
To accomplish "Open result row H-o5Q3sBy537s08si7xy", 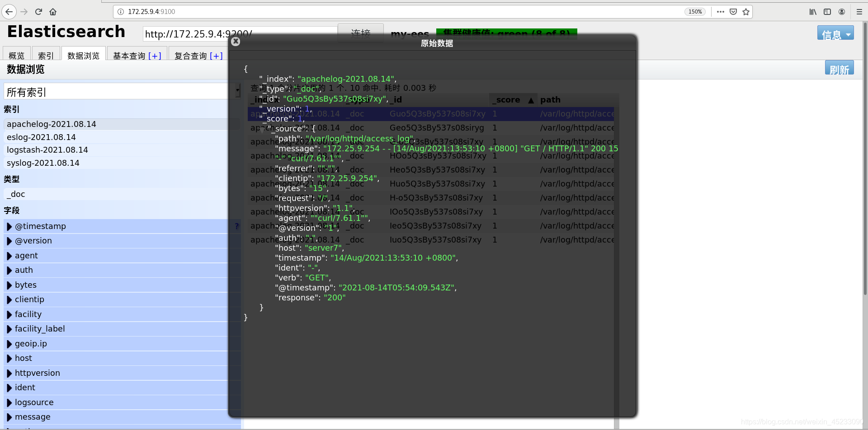I will pyautogui.click(x=431, y=198).
